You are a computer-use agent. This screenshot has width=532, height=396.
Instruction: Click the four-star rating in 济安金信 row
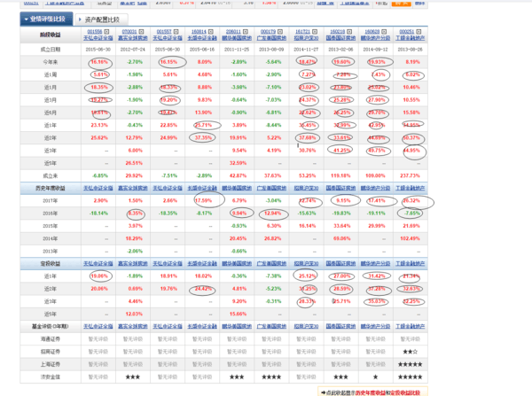tap(271, 377)
